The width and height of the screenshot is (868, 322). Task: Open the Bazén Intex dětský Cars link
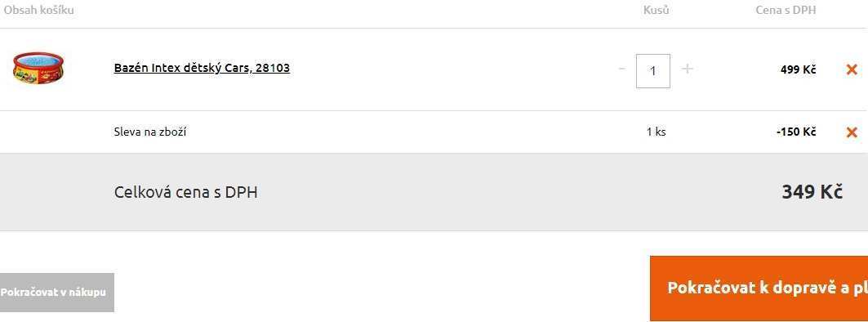[x=202, y=68]
